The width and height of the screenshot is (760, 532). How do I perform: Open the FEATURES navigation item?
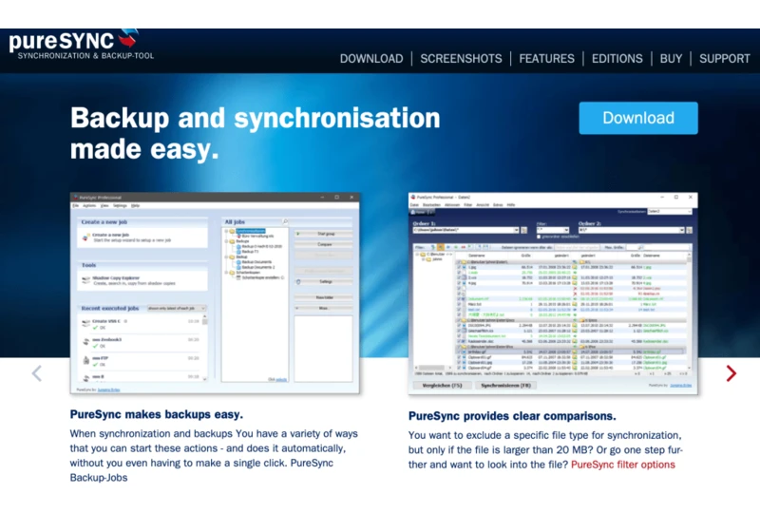coord(547,59)
